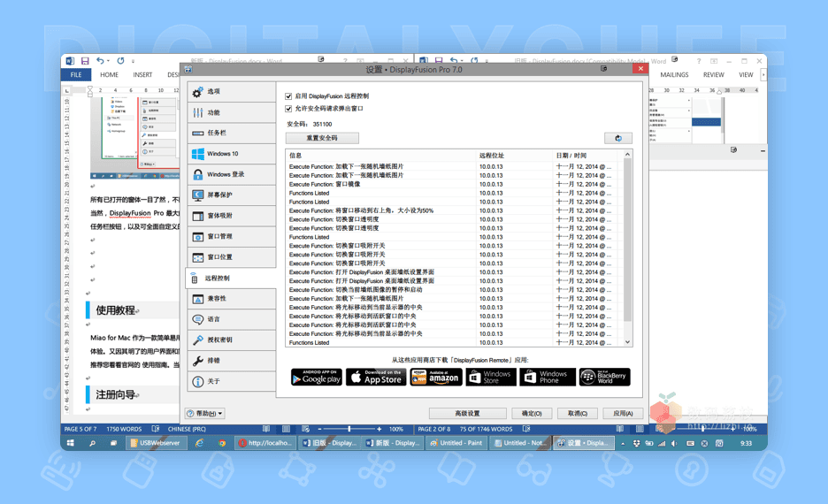
Task: Select the 远程控制 (Remote Control) section
Action: point(231,279)
